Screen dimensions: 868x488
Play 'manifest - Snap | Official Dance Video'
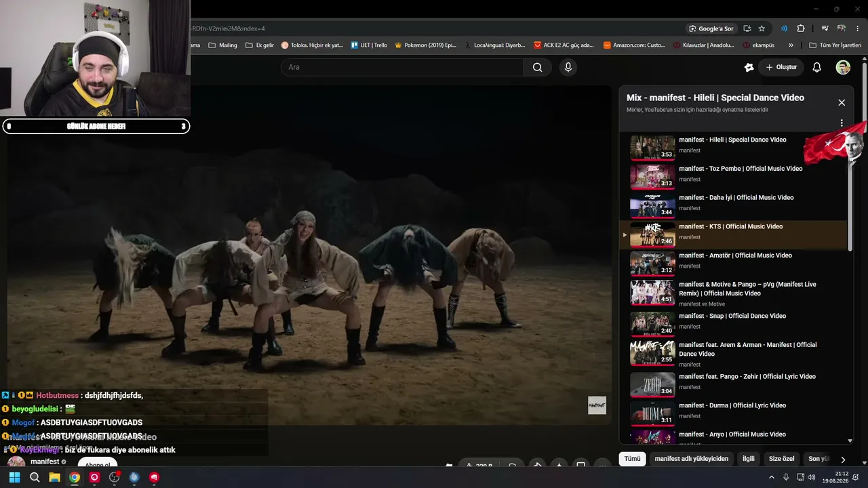(x=732, y=323)
